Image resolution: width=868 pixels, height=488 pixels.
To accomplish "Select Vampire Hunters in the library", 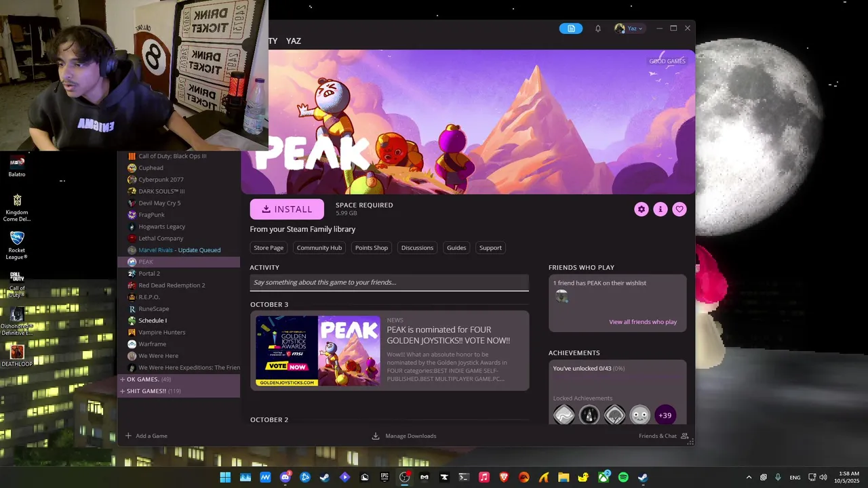I will coord(179,332).
